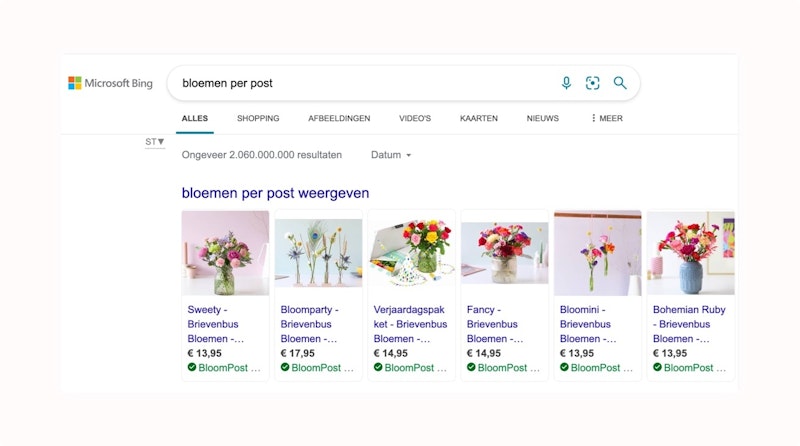Open the three-dot Meer menu
This screenshot has width=800, height=446.
(x=607, y=118)
